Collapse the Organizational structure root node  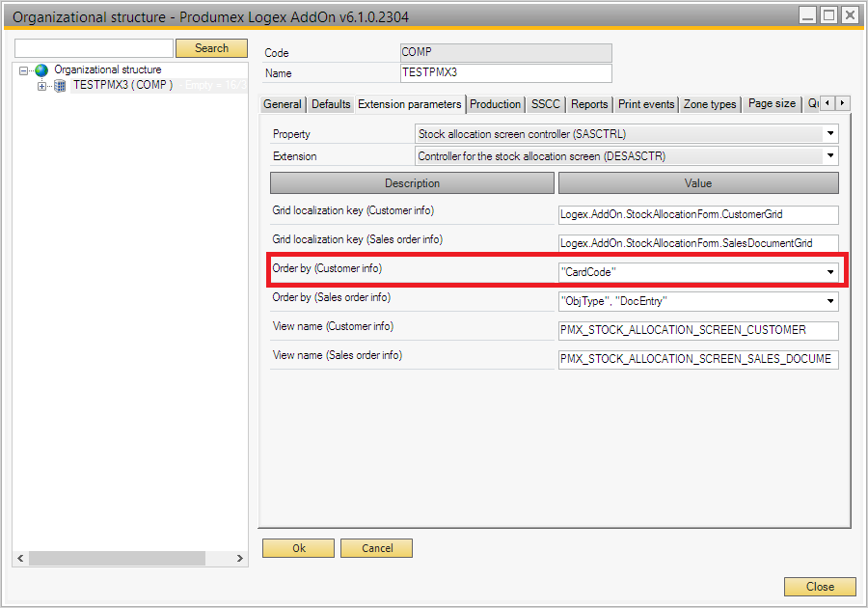click(x=24, y=70)
